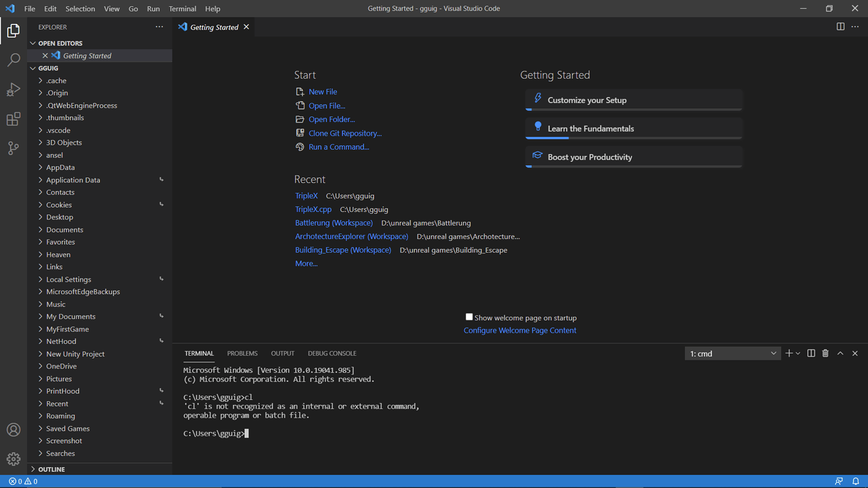This screenshot has width=868, height=488.
Task: Close the Getting Started editor tab
Action: pos(247,27)
